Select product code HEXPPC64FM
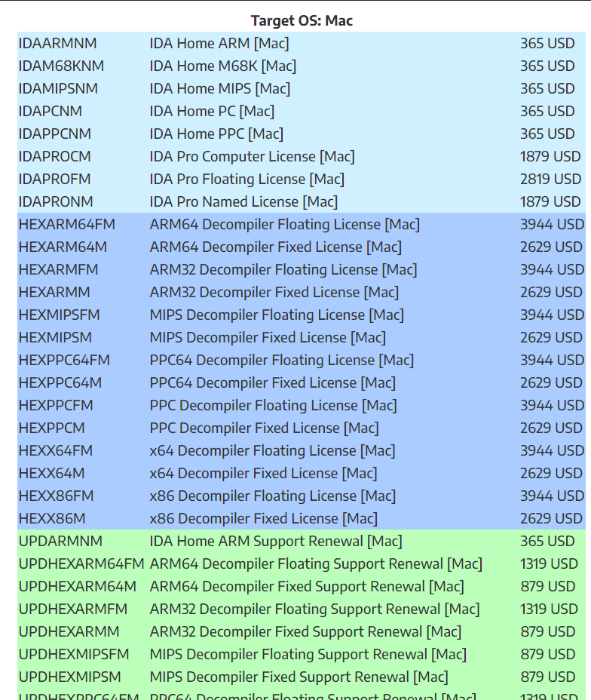 pos(64,360)
